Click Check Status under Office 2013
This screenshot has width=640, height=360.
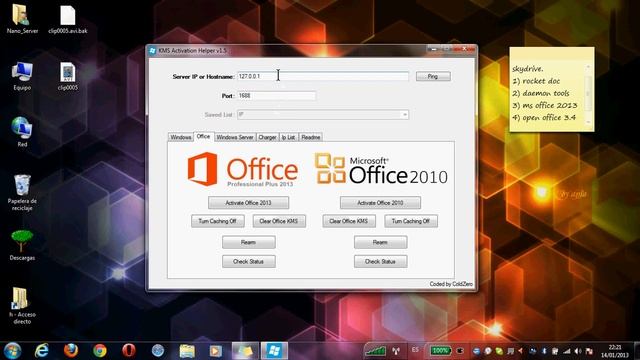pyautogui.click(x=249, y=262)
